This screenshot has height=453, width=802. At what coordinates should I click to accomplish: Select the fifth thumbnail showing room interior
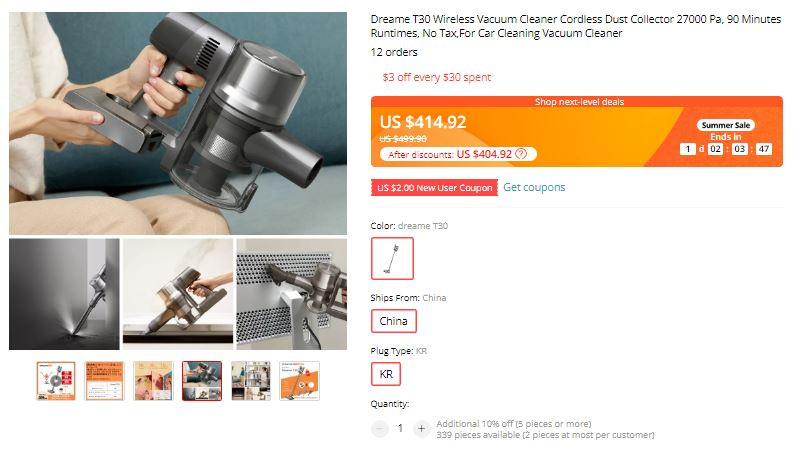pyautogui.click(x=251, y=381)
